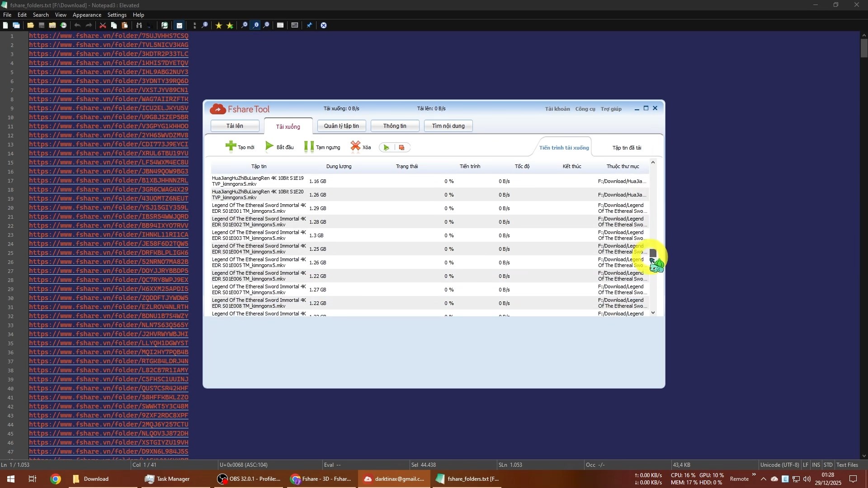Open Find with the binoculars toolbar icon
Viewport: 868px width, 488px height.
138,25
